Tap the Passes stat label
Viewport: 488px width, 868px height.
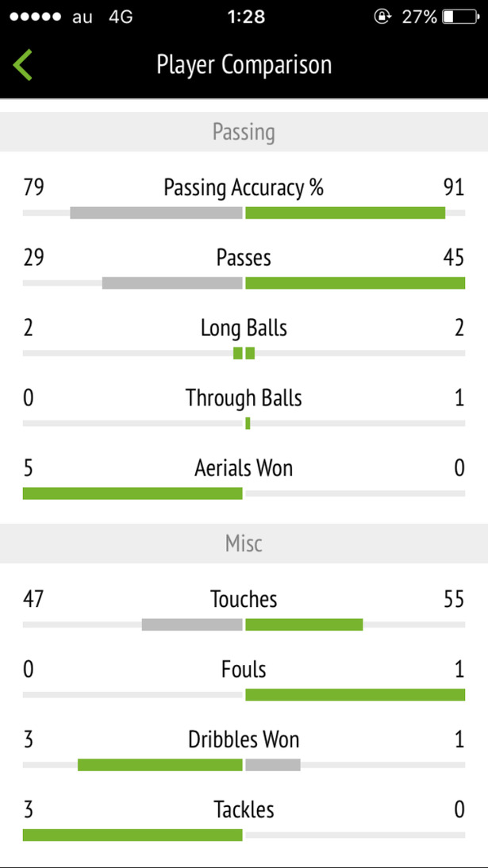click(x=244, y=258)
